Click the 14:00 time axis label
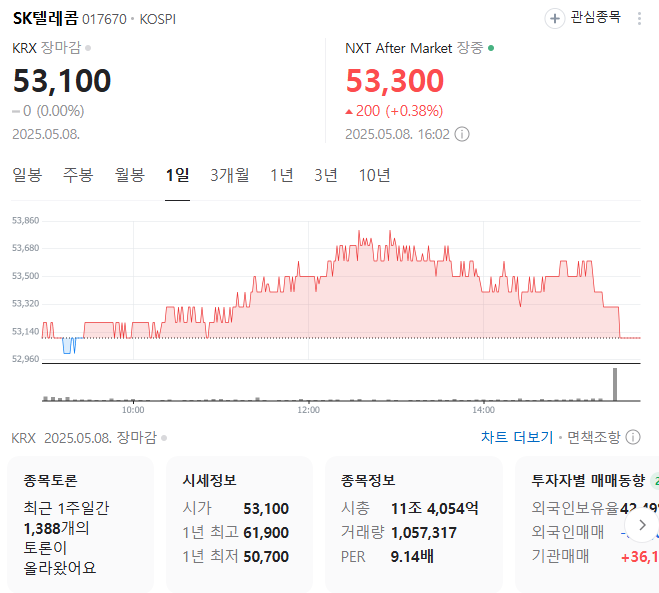 483,410
